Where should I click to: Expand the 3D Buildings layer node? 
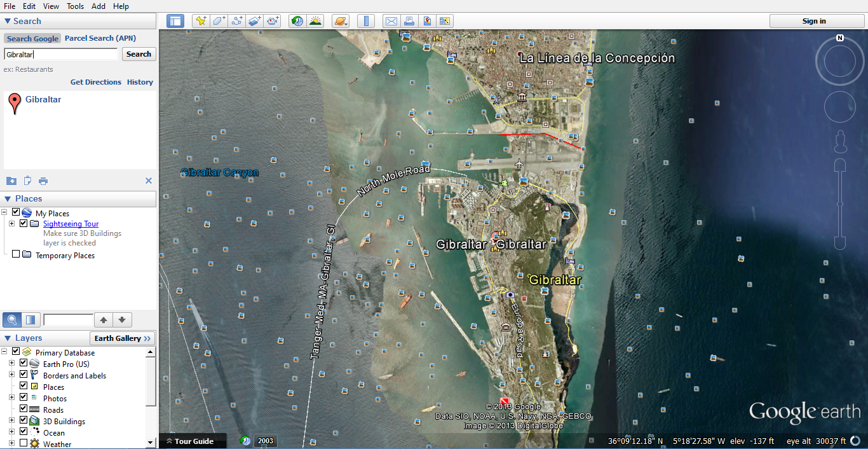[x=11, y=420]
